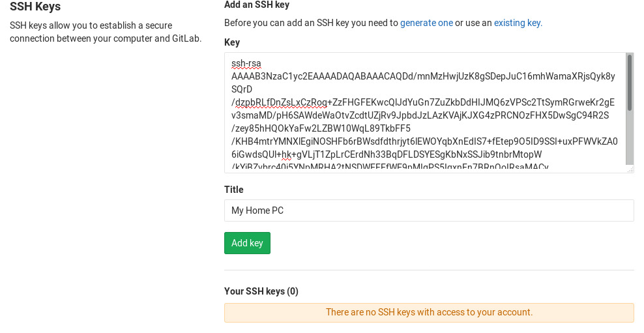
Task: Click underlined word "dzpbRLfDnZsLxCzRog" in key
Action: click(x=282, y=102)
